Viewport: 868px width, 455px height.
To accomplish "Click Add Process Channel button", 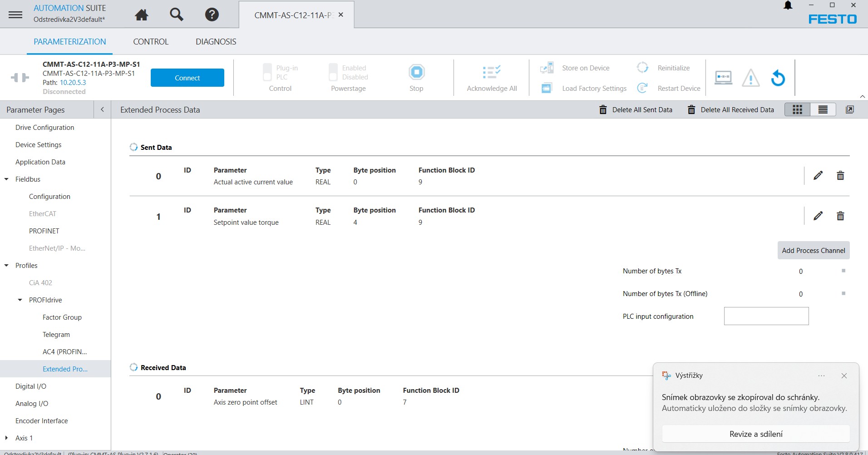I will 814,250.
